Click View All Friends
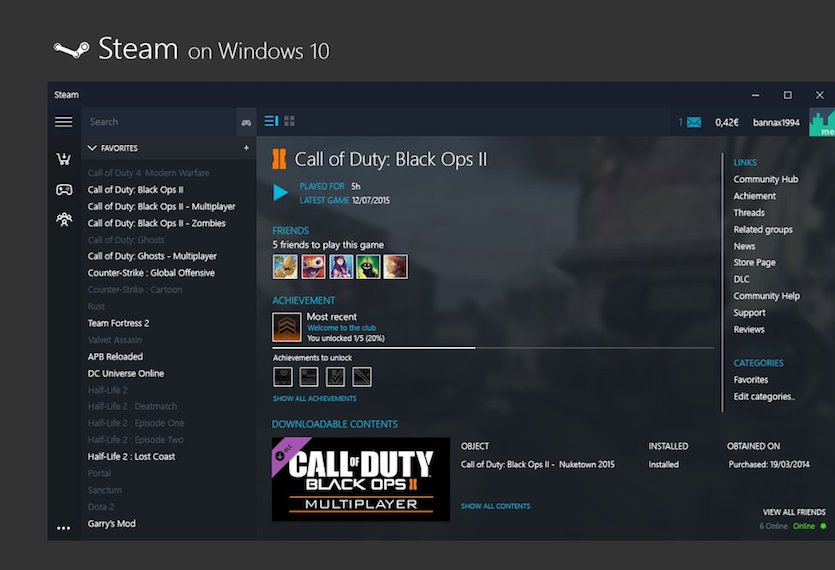 [794, 512]
